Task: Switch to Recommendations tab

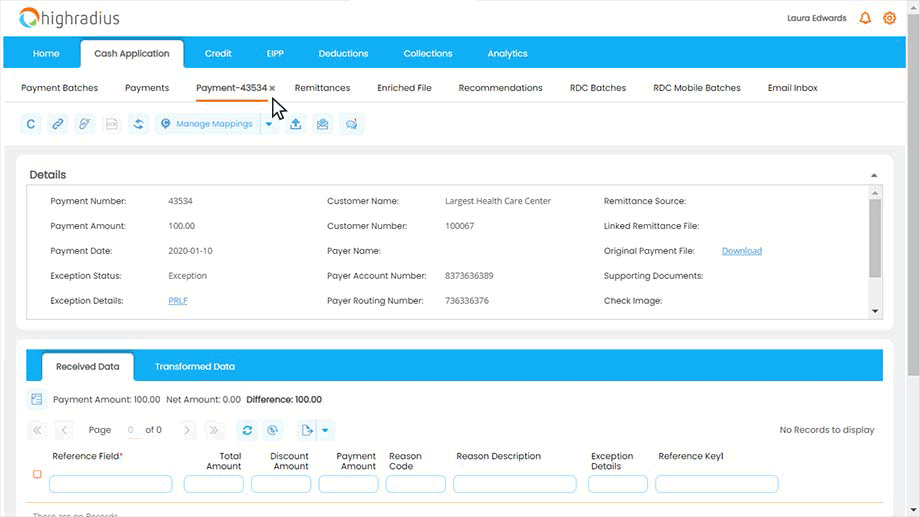Action: click(500, 88)
